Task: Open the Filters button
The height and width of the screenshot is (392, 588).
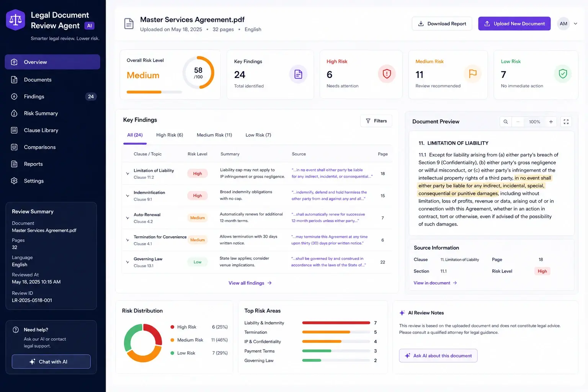Action: [376, 121]
